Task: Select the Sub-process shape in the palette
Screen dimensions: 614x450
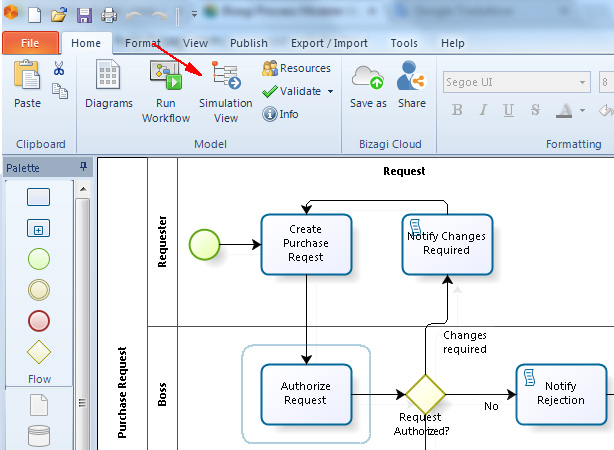Action: [38, 228]
